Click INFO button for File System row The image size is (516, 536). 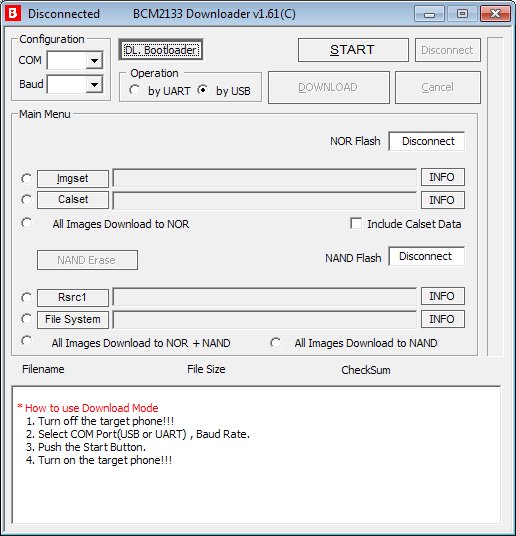[x=443, y=319]
